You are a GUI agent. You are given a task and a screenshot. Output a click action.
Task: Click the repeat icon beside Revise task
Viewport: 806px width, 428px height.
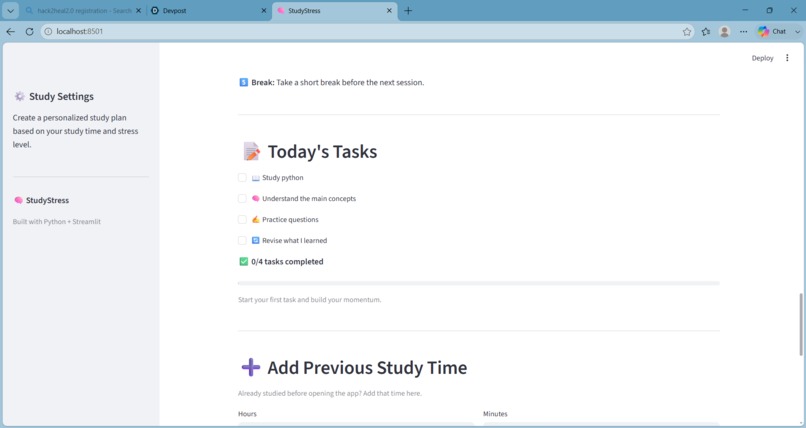tap(255, 240)
